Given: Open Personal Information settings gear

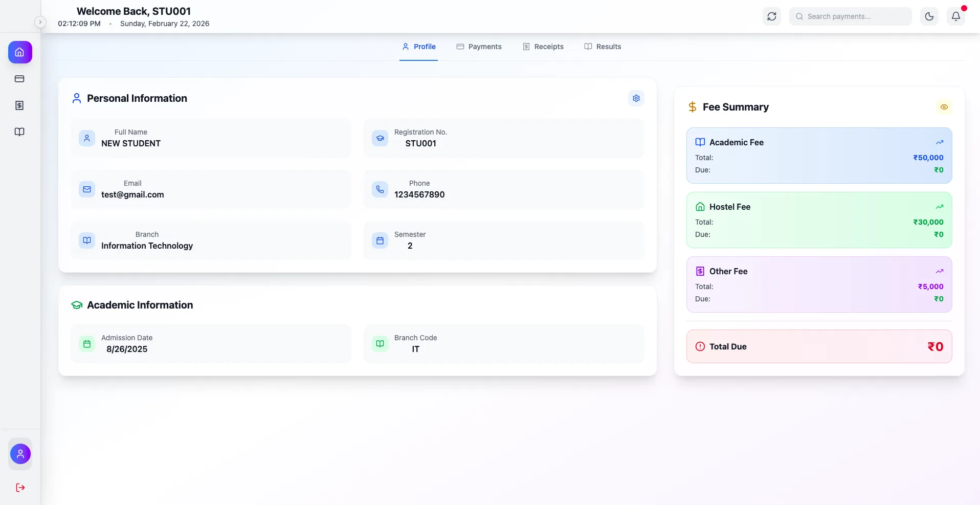Looking at the screenshot, I should coord(636,98).
